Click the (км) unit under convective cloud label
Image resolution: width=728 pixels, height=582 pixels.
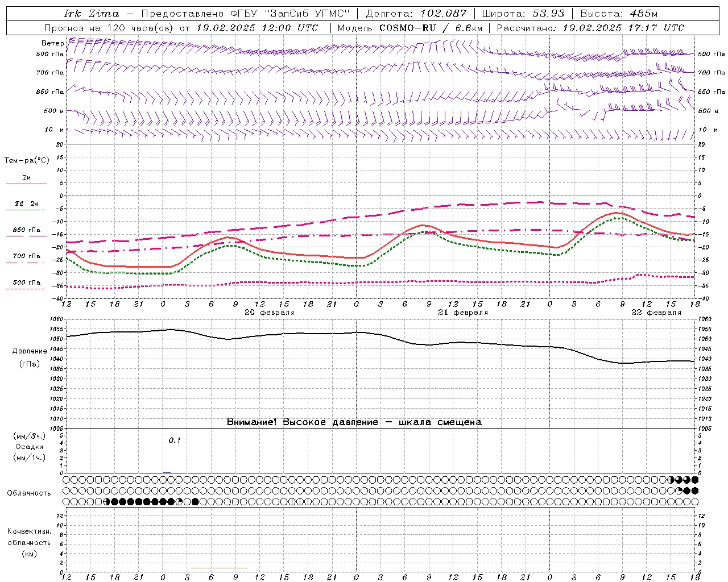click(x=30, y=554)
